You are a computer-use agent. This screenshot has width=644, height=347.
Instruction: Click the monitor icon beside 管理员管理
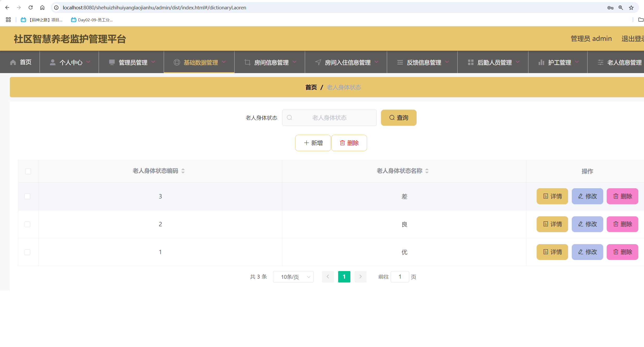click(112, 62)
